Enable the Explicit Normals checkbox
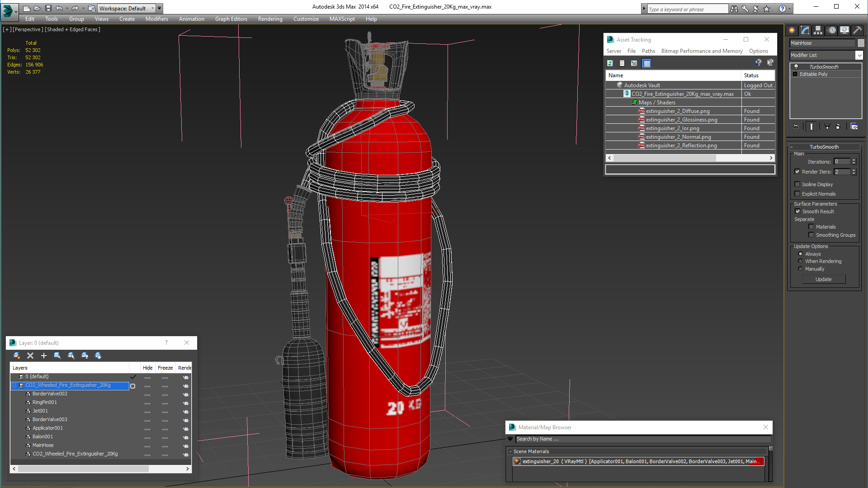The height and width of the screenshot is (488, 868). pos(797,194)
